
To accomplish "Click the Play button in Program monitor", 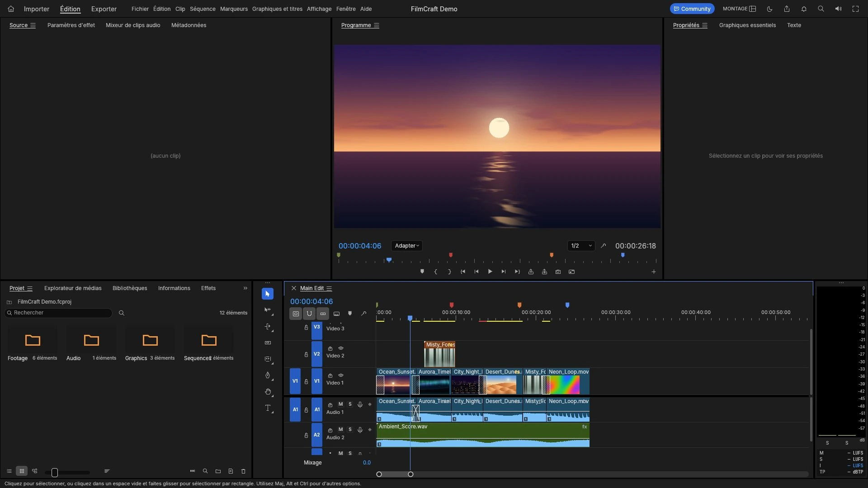I will pyautogui.click(x=490, y=272).
